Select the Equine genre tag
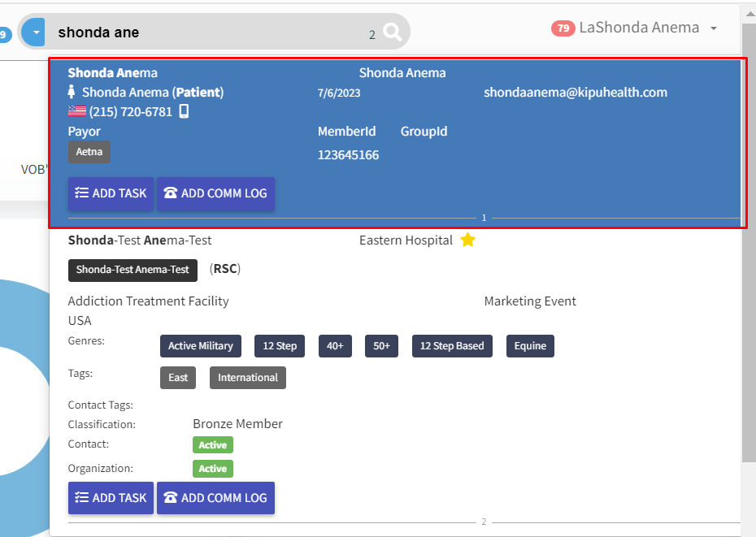Screen dimensions: 756x537 point(530,345)
